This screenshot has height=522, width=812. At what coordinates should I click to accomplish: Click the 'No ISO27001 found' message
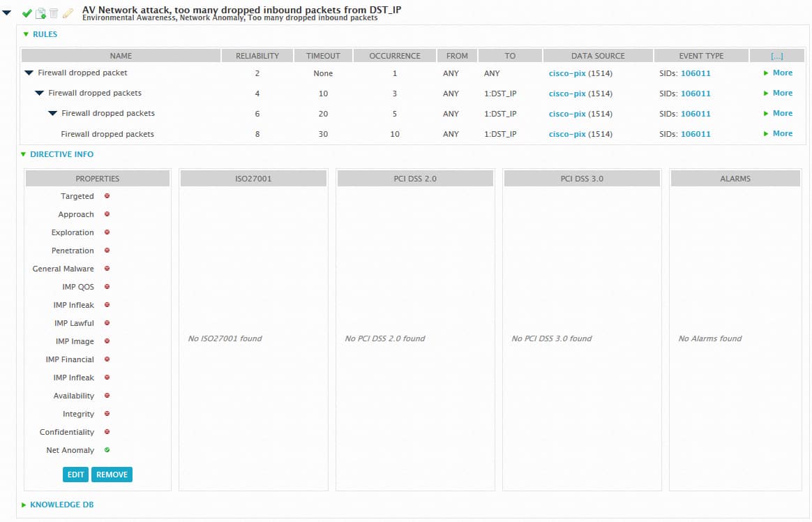point(225,338)
